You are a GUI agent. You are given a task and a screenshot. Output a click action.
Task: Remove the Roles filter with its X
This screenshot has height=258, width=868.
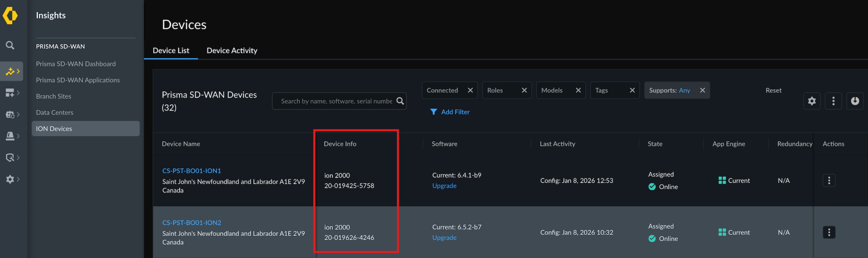524,90
